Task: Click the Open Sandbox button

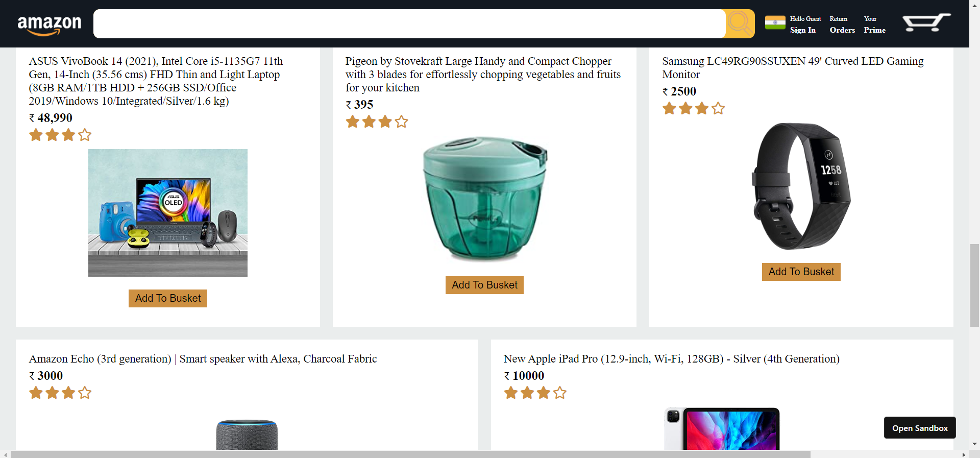Action: click(x=919, y=427)
